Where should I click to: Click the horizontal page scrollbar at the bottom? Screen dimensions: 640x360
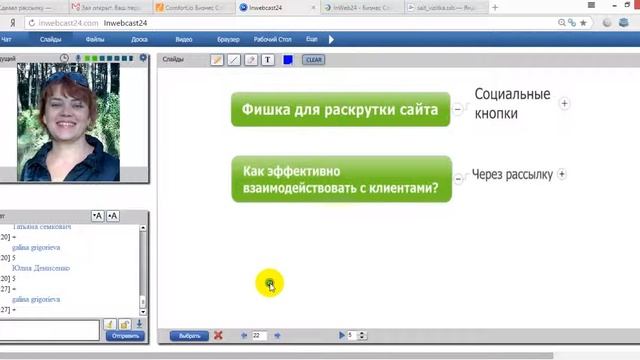(x=276, y=356)
